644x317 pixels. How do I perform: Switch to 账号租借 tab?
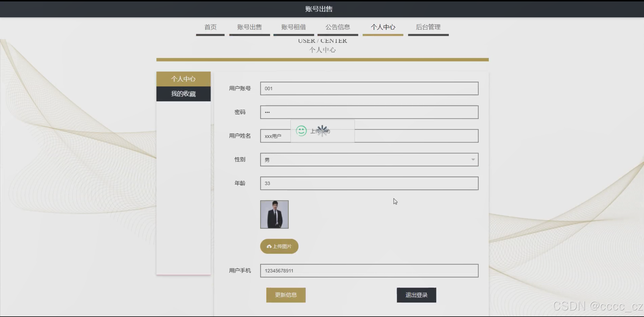point(294,27)
